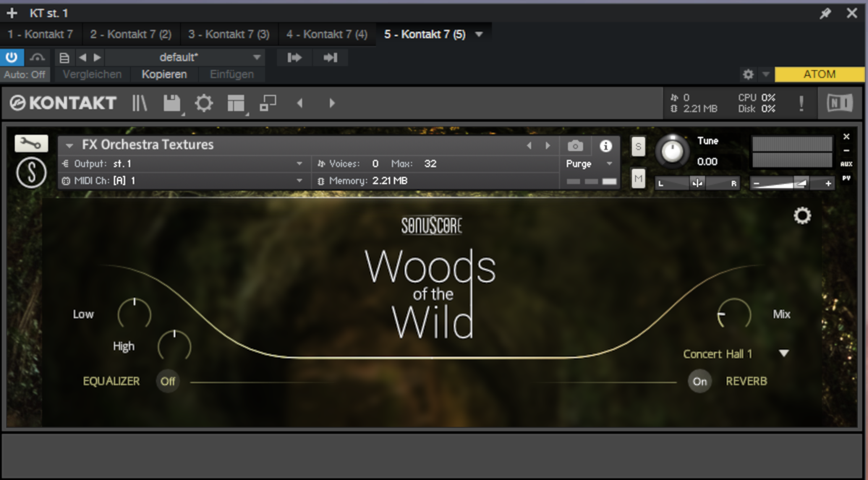868x480 pixels.
Task: Mute the instrument with M button
Action: point(638,177)
